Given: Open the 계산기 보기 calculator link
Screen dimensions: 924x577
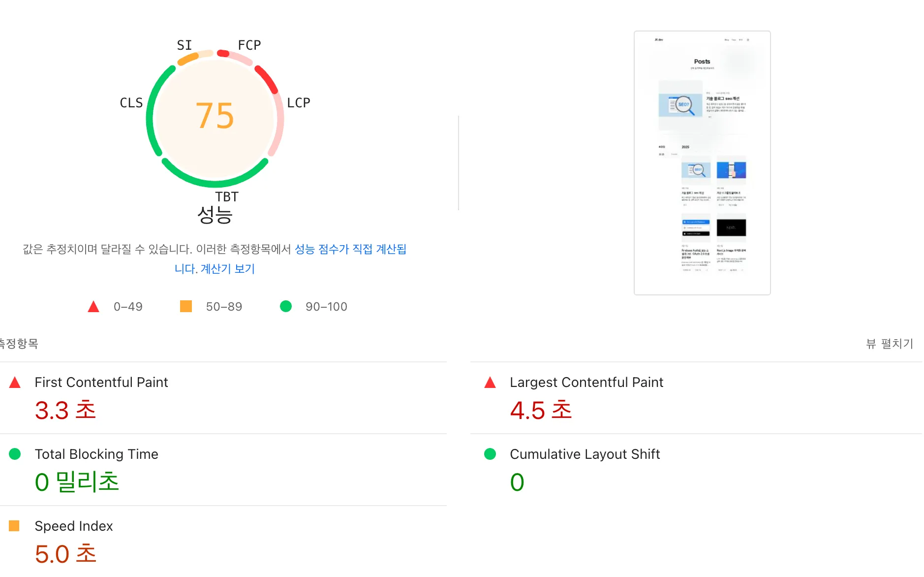Looking at the screenshot, I should click(227, 268).
